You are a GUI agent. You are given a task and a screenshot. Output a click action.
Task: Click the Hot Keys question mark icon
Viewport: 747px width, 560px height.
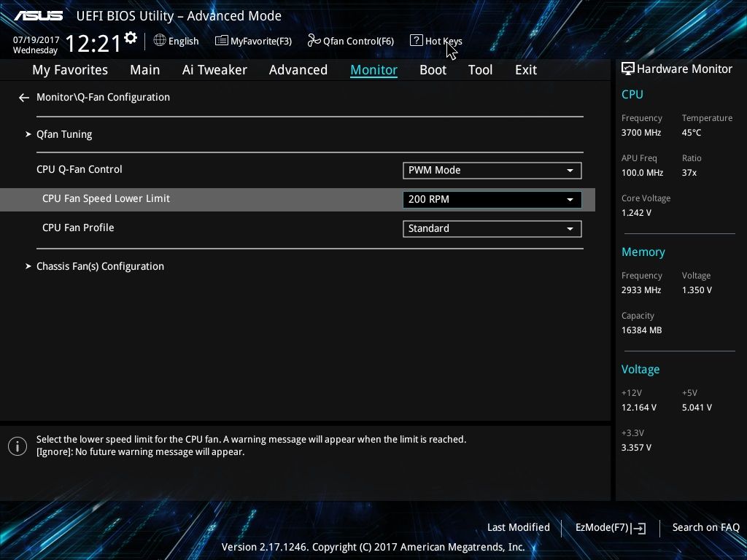click(416, 41)
